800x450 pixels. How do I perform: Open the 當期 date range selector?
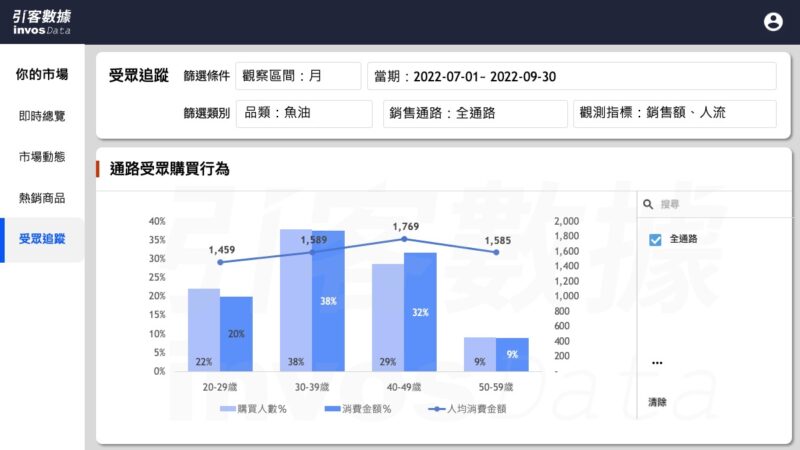click(x=571, y=76)
